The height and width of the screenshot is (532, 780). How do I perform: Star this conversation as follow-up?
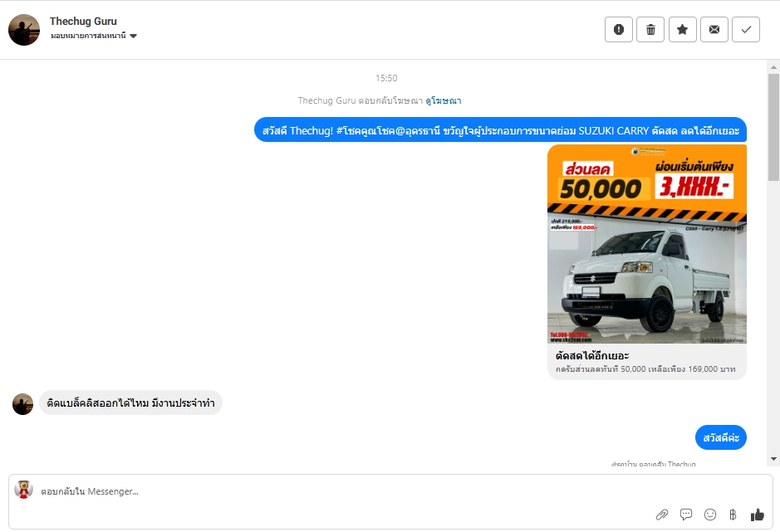click(683, 29)
